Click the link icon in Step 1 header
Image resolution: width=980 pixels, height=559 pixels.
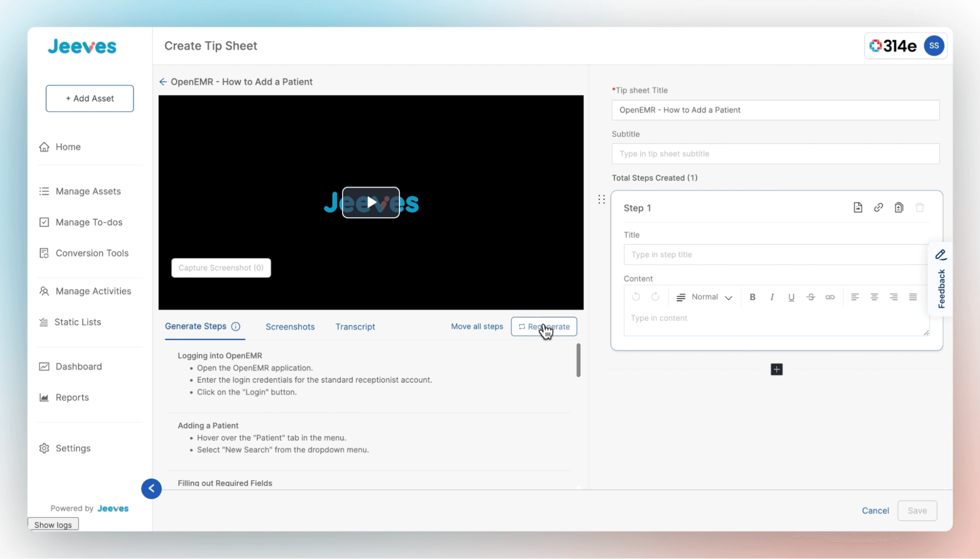[879, 207]
